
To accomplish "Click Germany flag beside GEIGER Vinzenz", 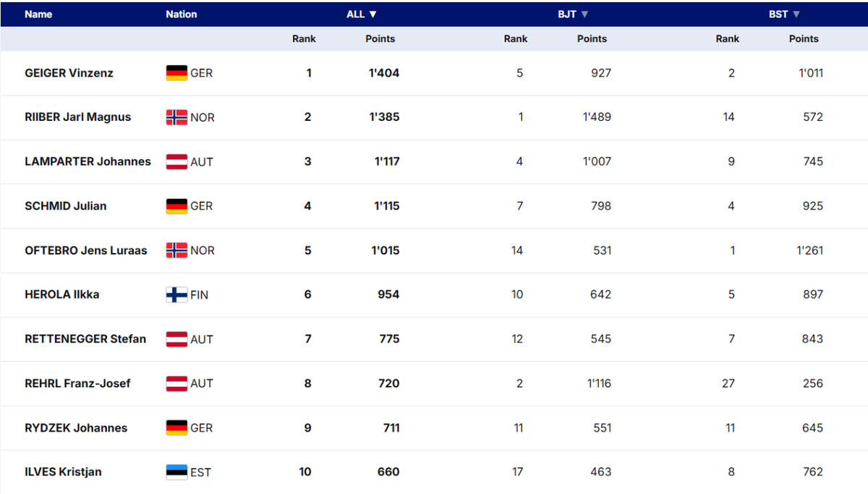I will pyautogui.click(x=176, y=73).
